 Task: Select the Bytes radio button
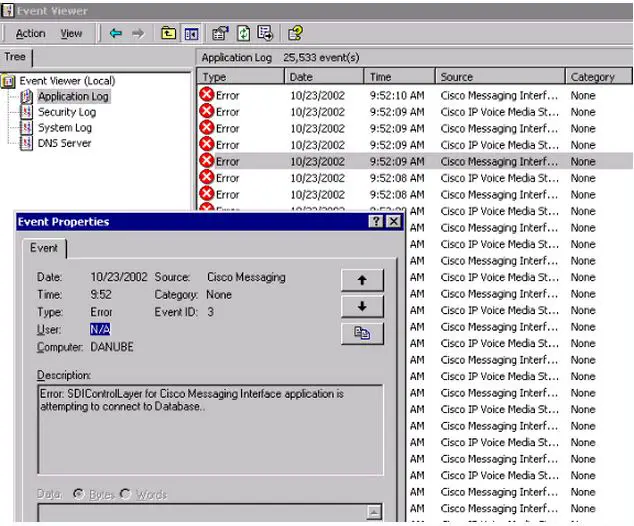(78, 494)
